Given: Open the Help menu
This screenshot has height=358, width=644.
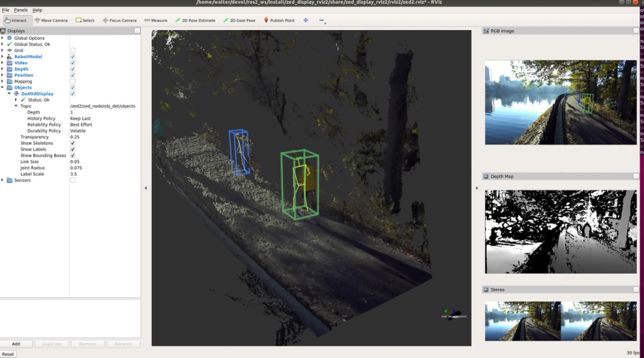Looking at the screenshot, I should click(37, 10).
